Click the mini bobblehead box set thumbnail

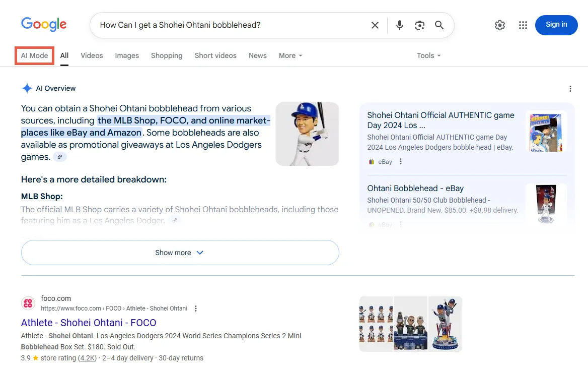point(376,324)
